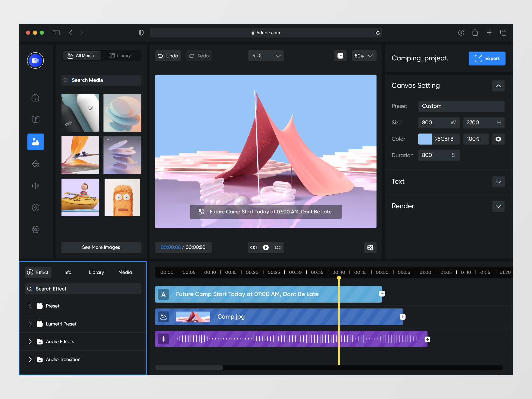Click the Export button
This screenshot has height=399, width=532.
[x=487, y=58]
